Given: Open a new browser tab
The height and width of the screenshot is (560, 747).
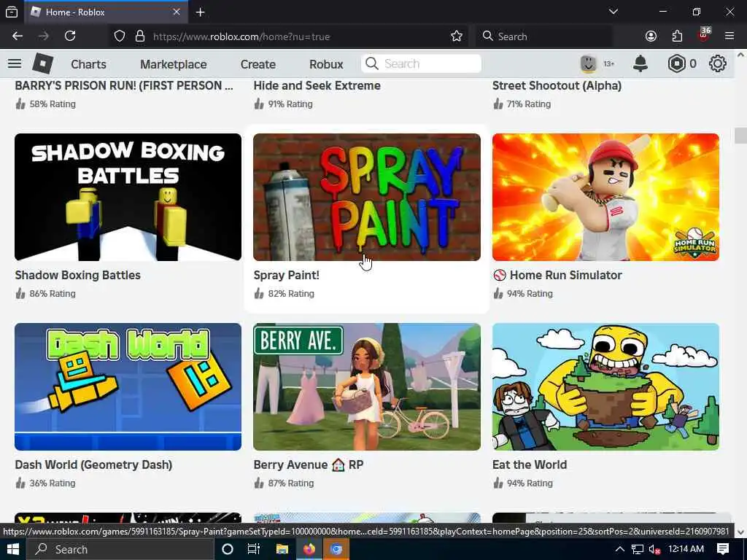Looking at the screenshot, I should [x=200, y=12].
